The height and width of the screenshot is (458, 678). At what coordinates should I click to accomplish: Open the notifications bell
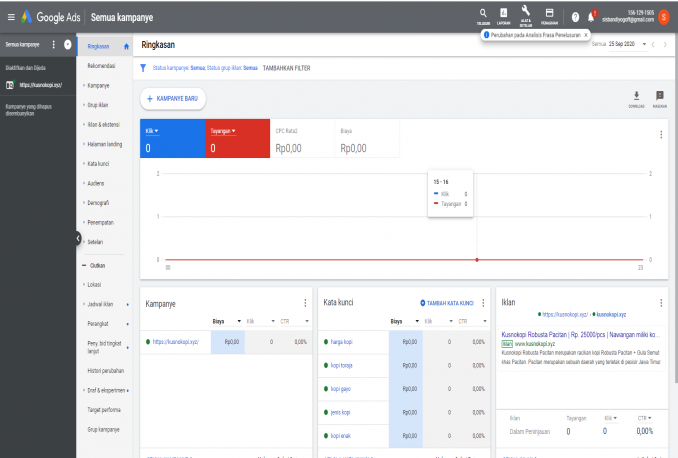[591, 17]
